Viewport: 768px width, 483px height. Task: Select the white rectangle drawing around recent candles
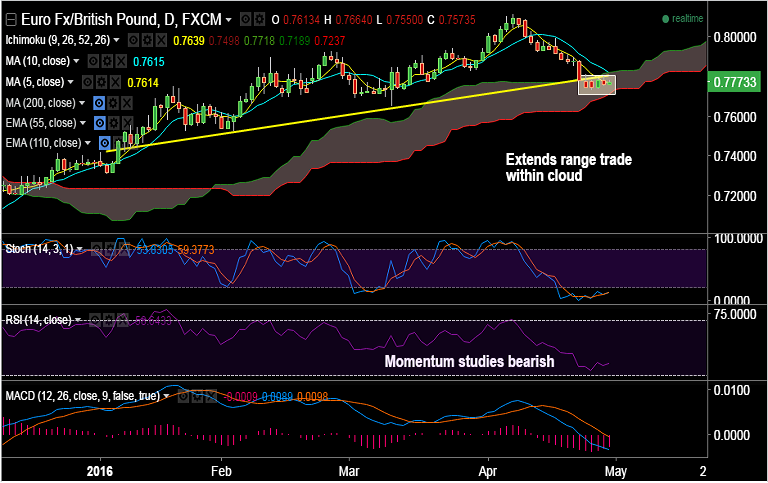pyautogui.click(x=597, y=84)
